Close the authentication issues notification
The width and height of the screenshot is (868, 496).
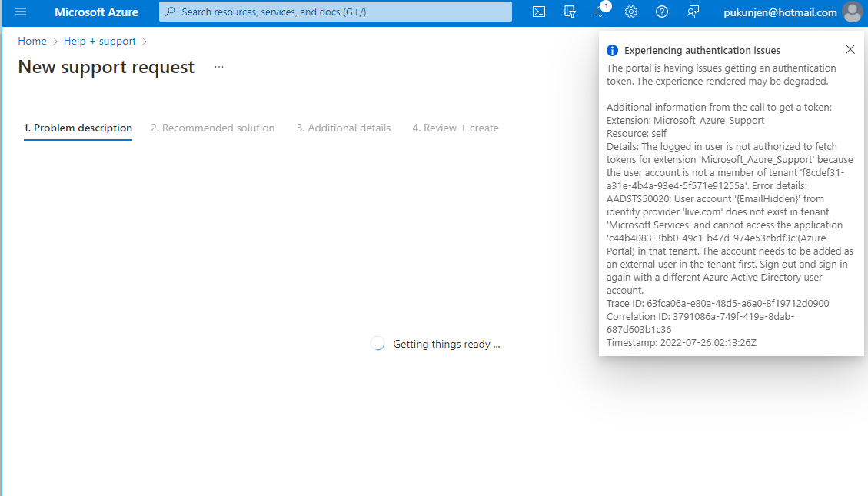(850, 49)
